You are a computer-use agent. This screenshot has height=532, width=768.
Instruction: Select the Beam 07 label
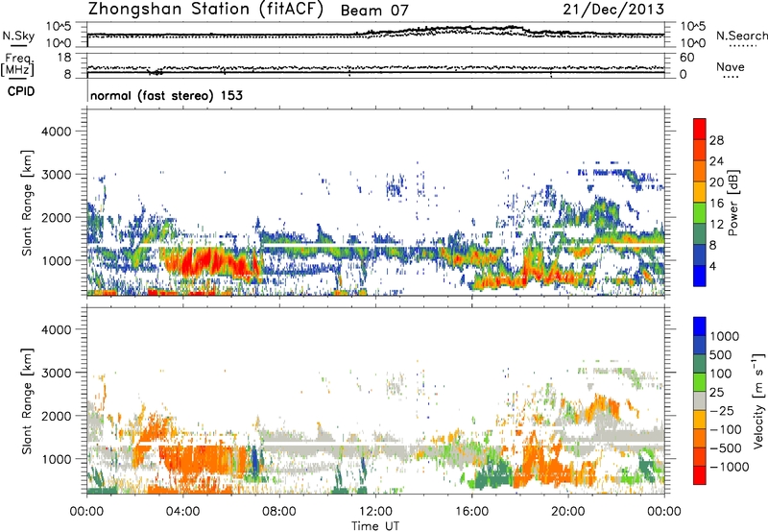374,11
